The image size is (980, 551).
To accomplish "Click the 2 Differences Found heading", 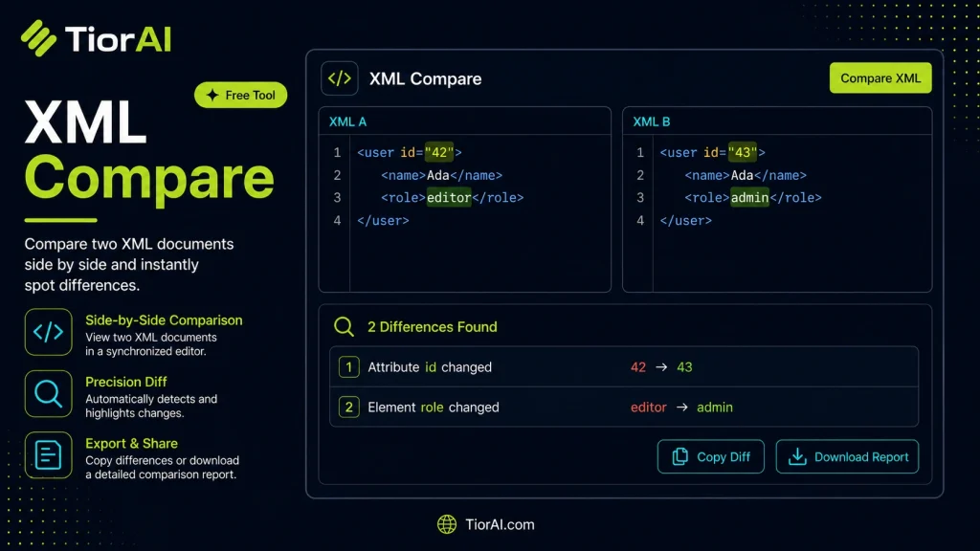I will click(x=432, y=327).
